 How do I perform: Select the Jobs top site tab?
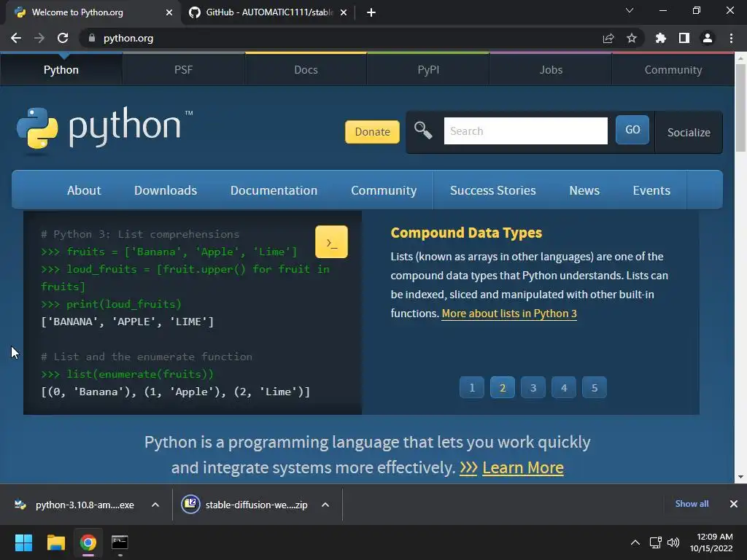coord(551,70)
